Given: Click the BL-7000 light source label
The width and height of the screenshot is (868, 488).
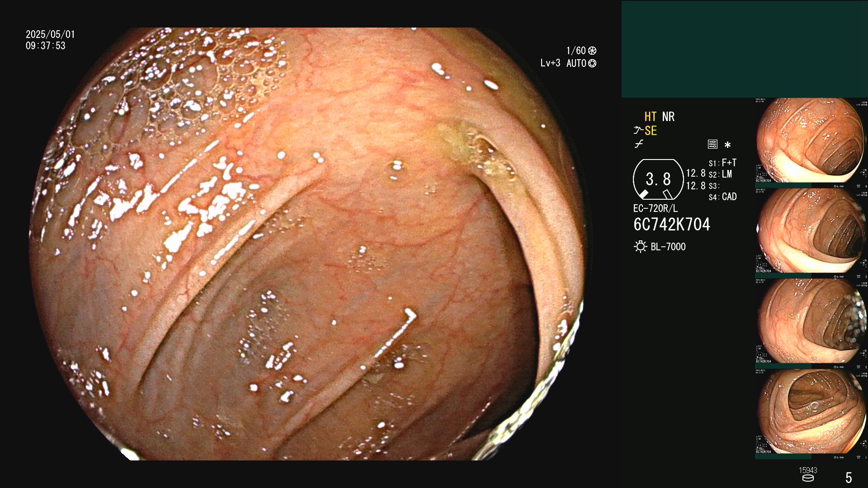Looking at the screenshot, I should [668, 247].
